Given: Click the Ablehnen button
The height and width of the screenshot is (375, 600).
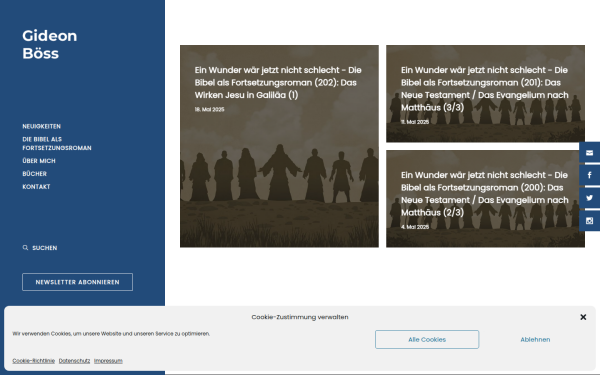Looking at the screenshot, I should 535,339.
